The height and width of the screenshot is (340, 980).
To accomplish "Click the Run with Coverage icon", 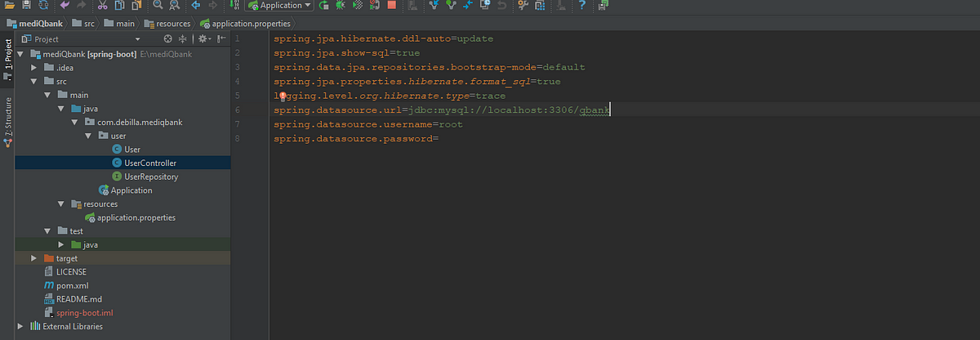I will [x=358, y=6].
